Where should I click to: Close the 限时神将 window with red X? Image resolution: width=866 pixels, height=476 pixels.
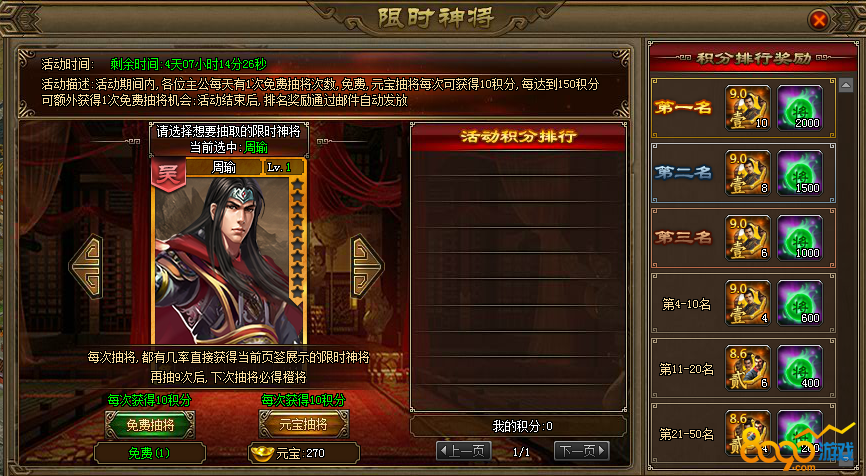click(819, 20)
